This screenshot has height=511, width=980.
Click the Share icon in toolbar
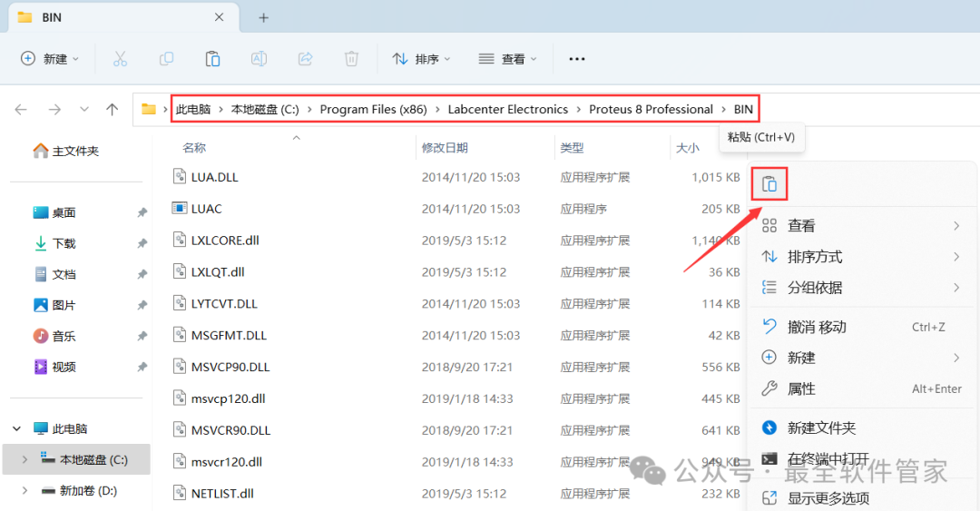point(305,59)
